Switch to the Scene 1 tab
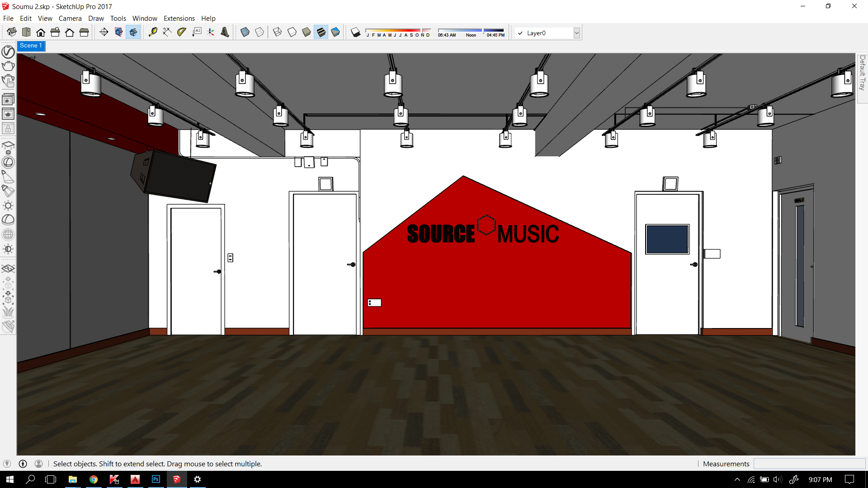868x488 pixels. coord(31,46)
